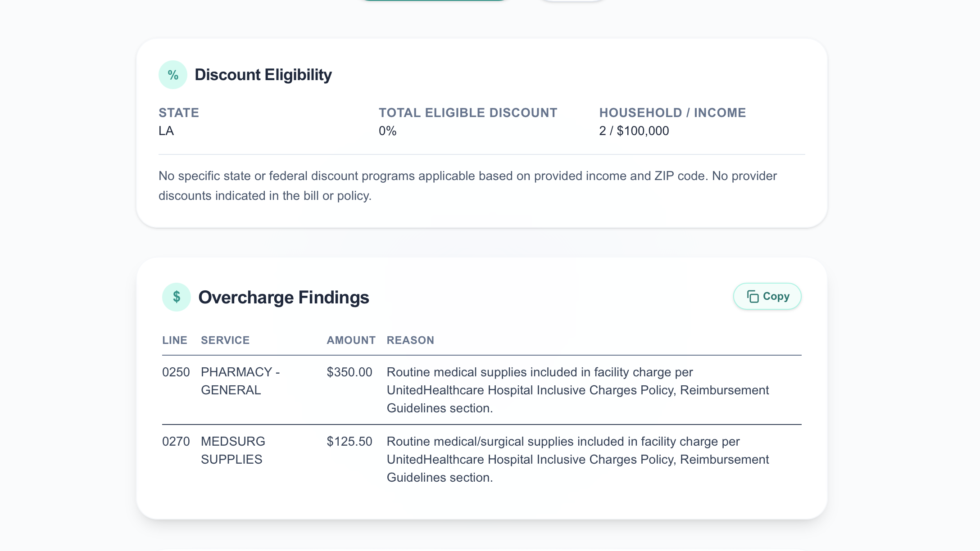Click the 0% total eligible discount value
Viewport: 980px width, 551px height.
387,131
